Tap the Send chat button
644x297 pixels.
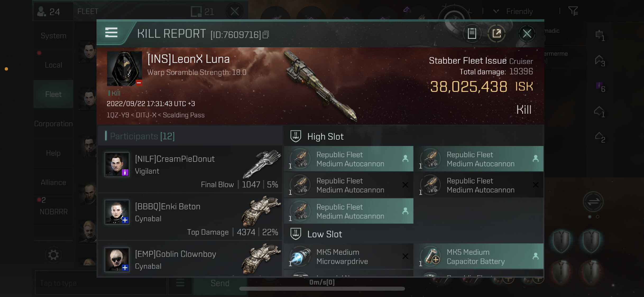pyautogui.click(x=220, y=283)
